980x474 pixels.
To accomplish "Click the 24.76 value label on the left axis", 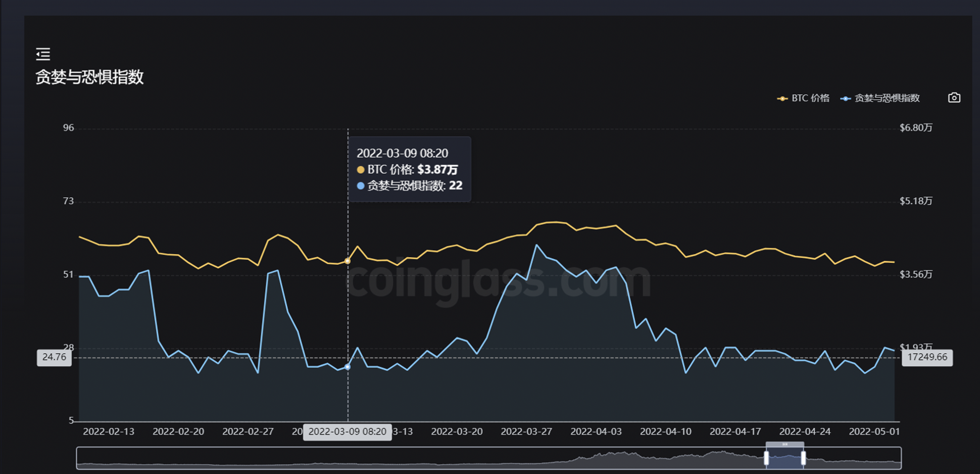I will [x=55, y=357].
